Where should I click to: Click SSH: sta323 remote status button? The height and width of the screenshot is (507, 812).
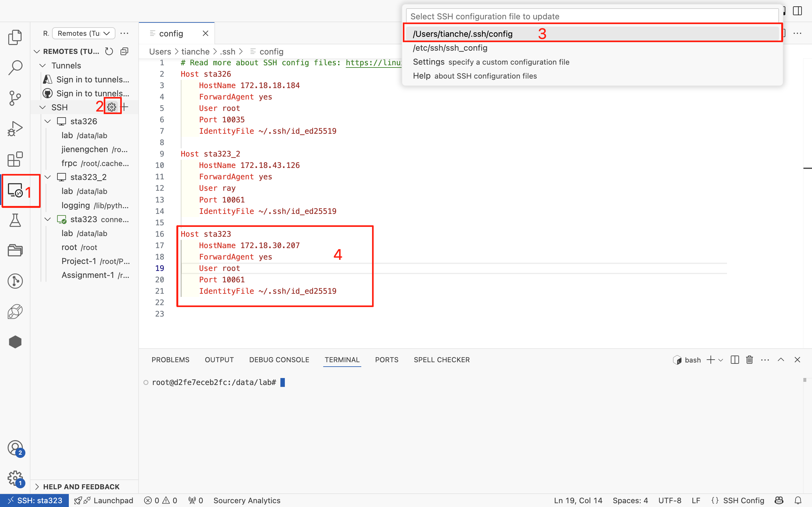pyautogui.click(x=35, y=500)
